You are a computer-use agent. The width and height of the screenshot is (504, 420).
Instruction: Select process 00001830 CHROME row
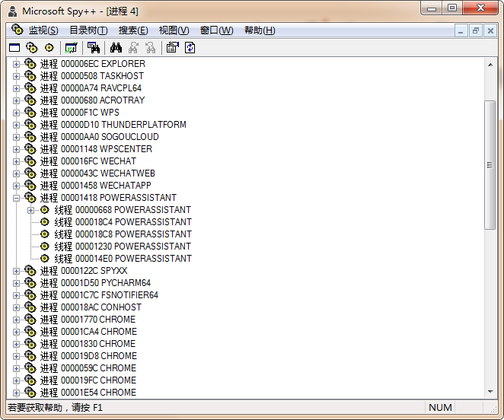88,344
